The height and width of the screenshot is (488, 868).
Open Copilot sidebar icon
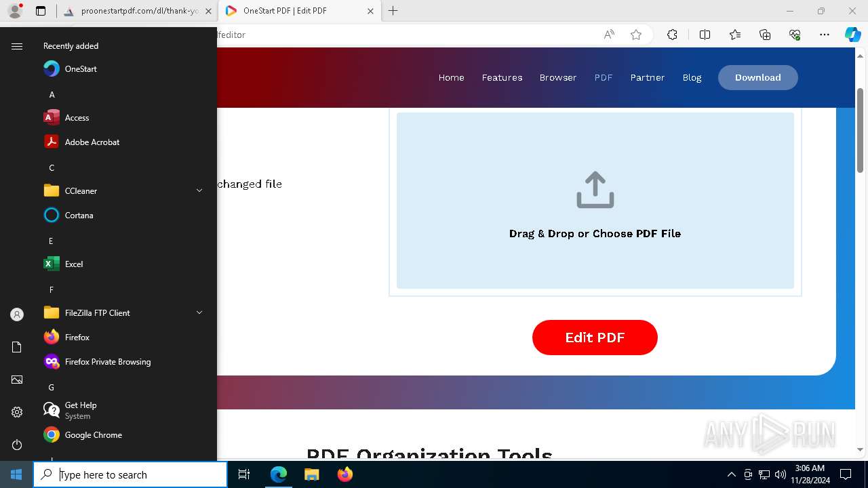click(x=853, y=35)
